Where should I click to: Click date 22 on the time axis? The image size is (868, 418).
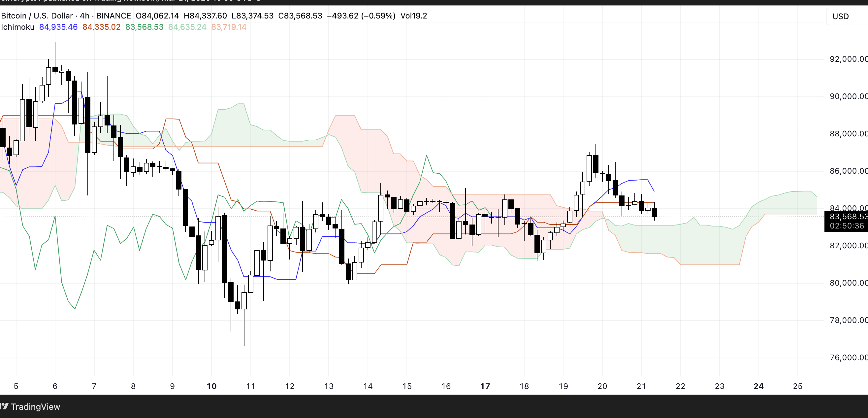click(680, 386)
